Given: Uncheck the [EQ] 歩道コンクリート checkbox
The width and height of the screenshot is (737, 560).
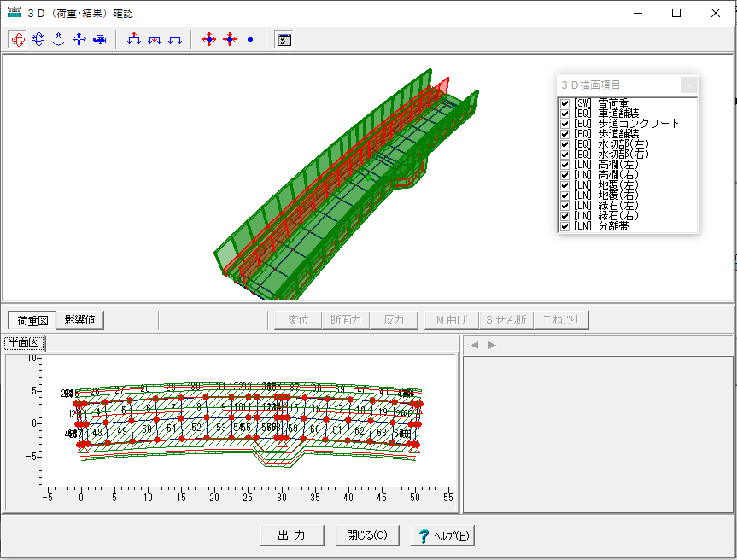Looking at the screenshot, I should 565,124.
